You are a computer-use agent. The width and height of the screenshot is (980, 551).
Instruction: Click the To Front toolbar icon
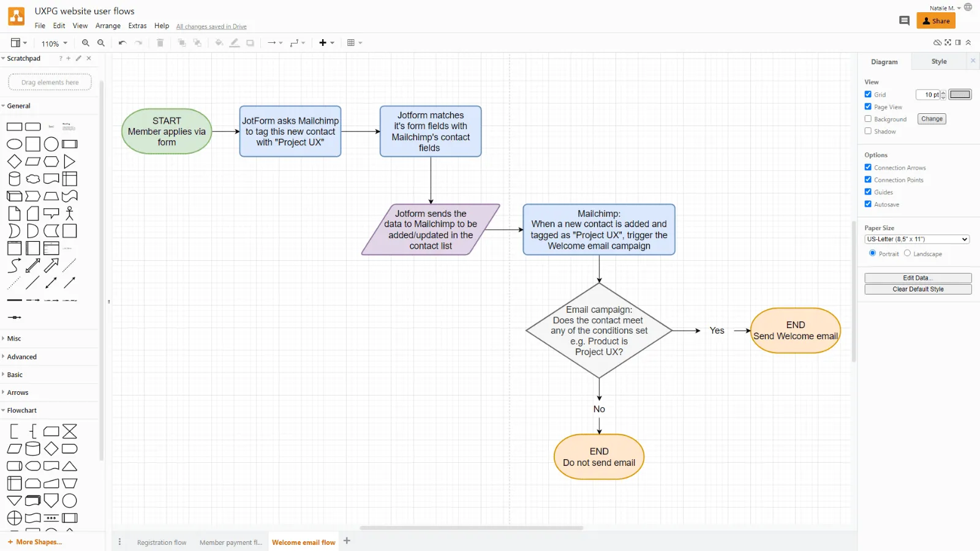[182, 43]
